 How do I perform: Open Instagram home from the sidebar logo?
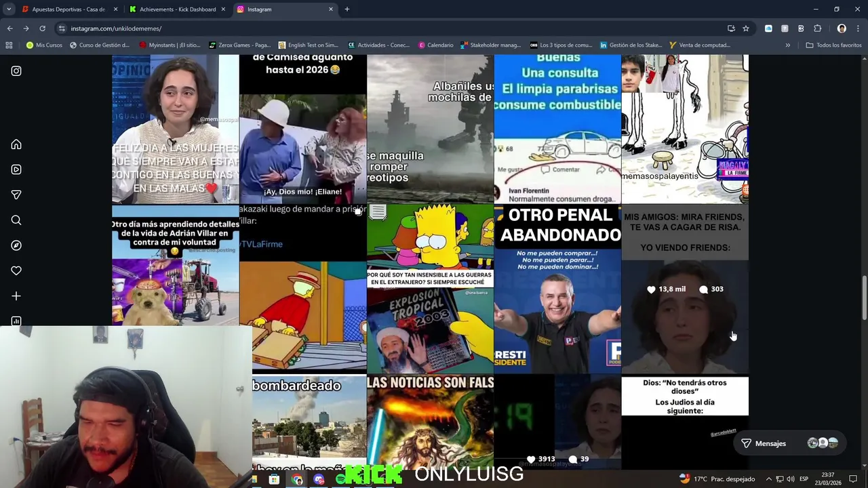point(16,70)
